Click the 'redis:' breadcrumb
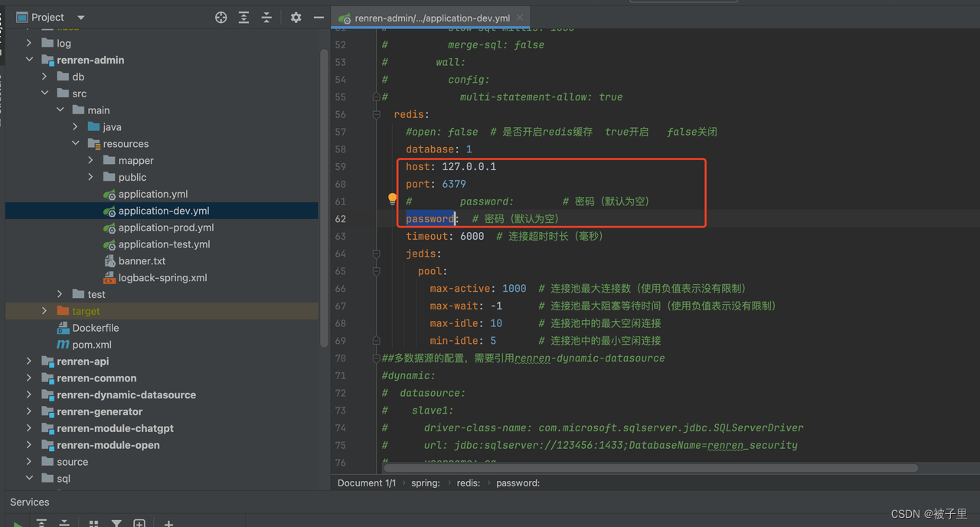The image size is (980, 527). pos(469,483)
